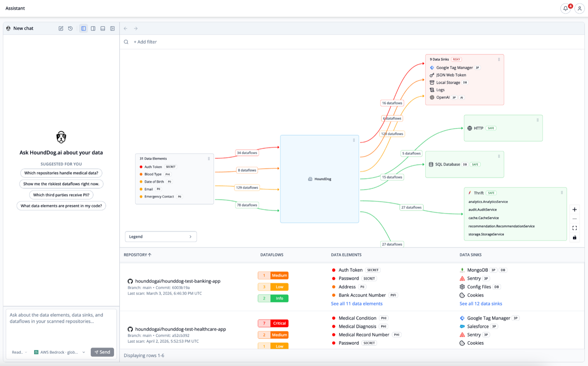Screen dimensions: 588x366
Task: Click the Send button
Action: point(103,352)
